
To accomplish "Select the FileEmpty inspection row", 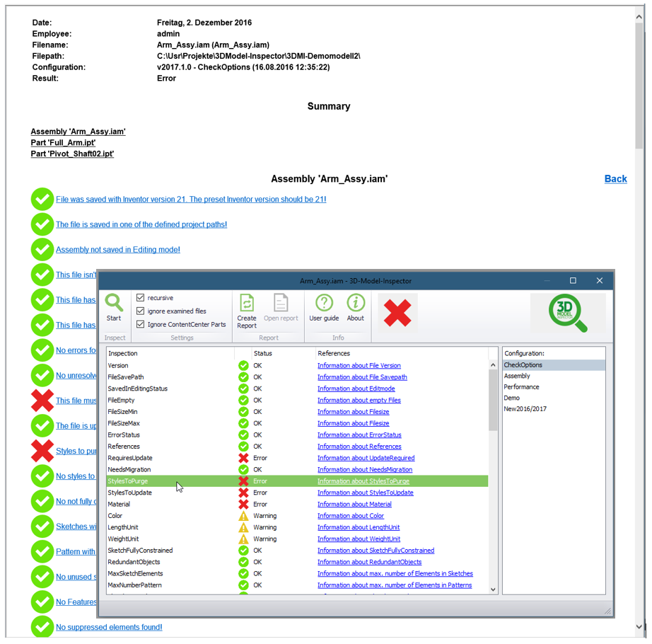I will pos(297,401).
